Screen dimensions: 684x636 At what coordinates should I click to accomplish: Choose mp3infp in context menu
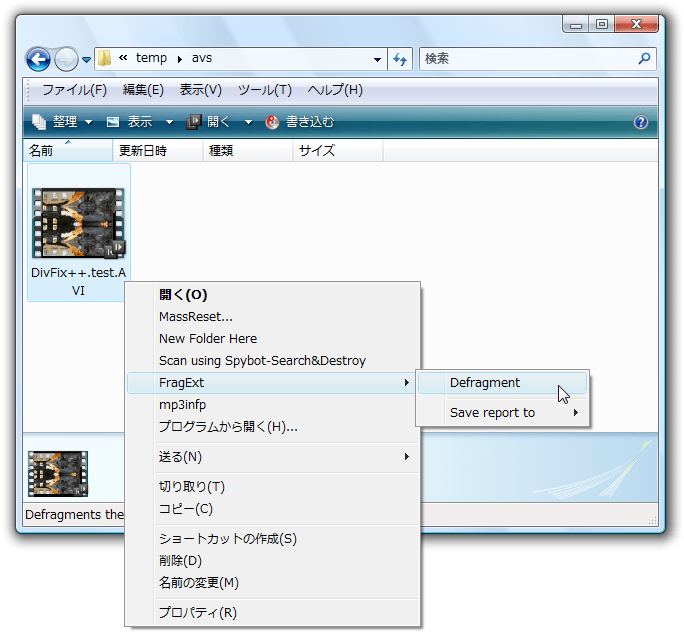[273, 405]
